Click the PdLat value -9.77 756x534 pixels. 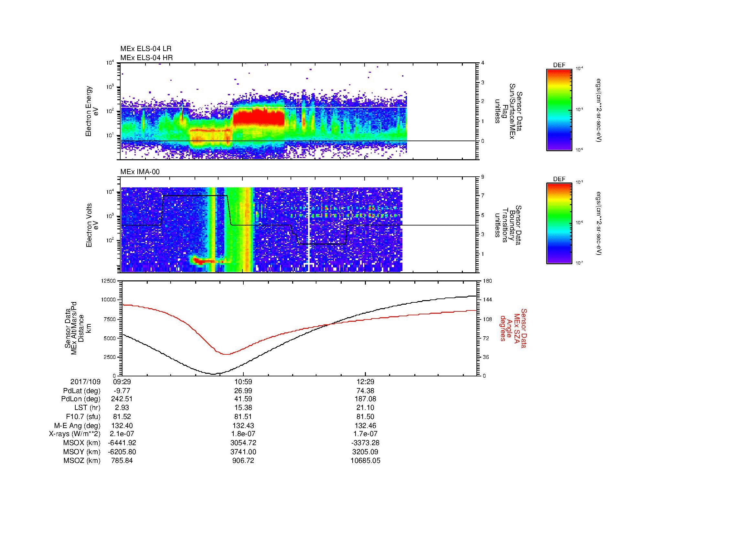(122, 391)
